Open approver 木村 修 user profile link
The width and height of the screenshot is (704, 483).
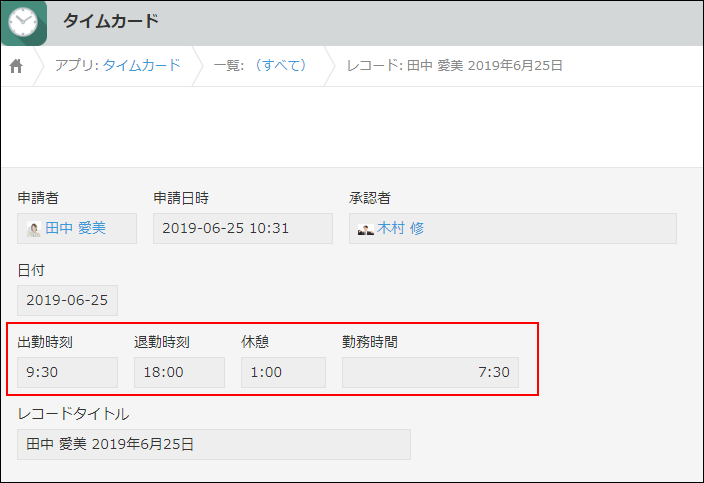click(x=400, y=228)
